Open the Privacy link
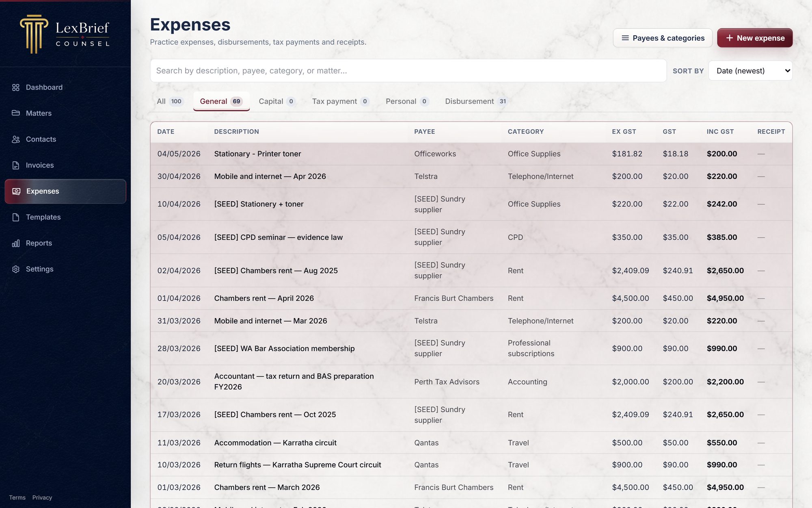Screen dimensions: 812x508 coord(42,497)
